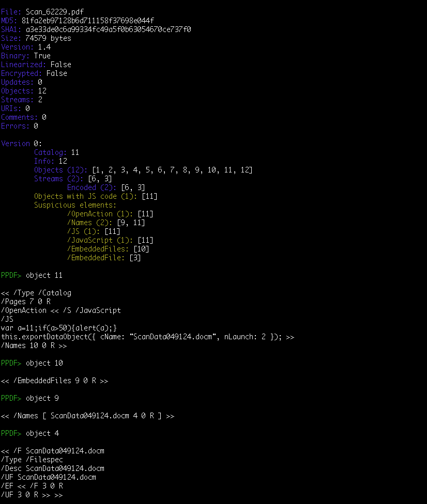Image resolution: width=427 pixels, height=504 pixels.
Task: Click the /Names array with ScanData049124.docm
Action: pyautogui.click(x=87, y=416)
